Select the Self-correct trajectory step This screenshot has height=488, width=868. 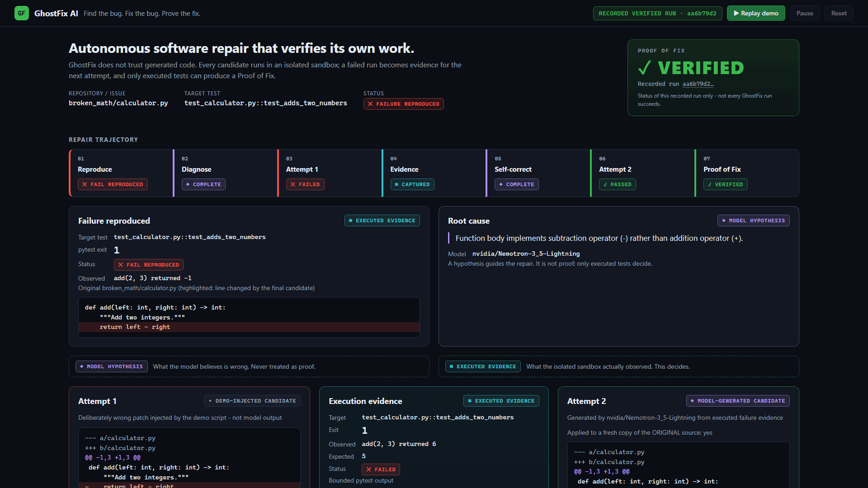[x=538, y=173]
